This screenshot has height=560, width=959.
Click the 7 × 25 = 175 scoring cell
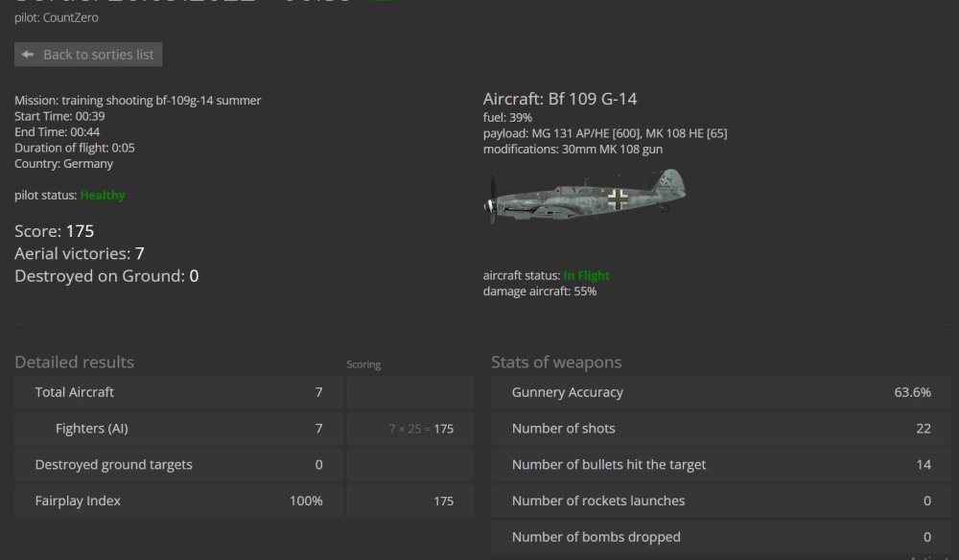pos(421,429)
